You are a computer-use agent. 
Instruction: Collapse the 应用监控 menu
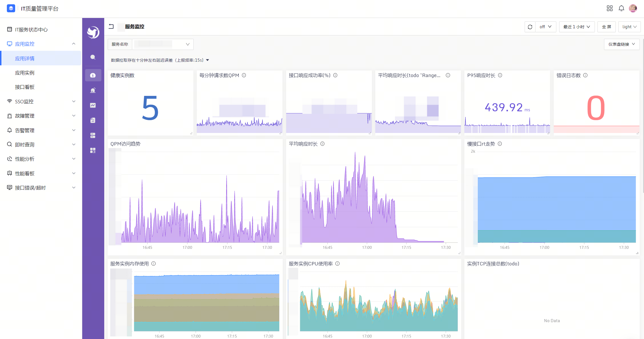tap(74, 44)
